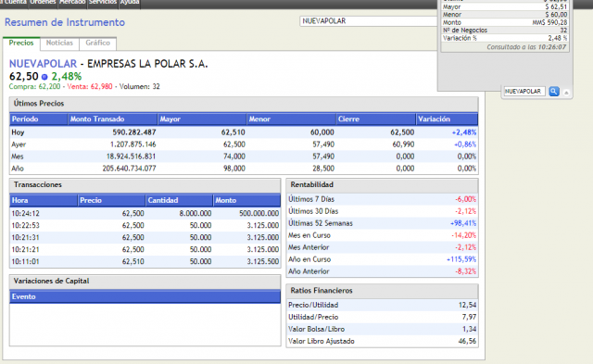Click the Variación % row in quote widget
The width and height of the screenshot is (593, 364).
pyautogui.click(x=505, y=38)
